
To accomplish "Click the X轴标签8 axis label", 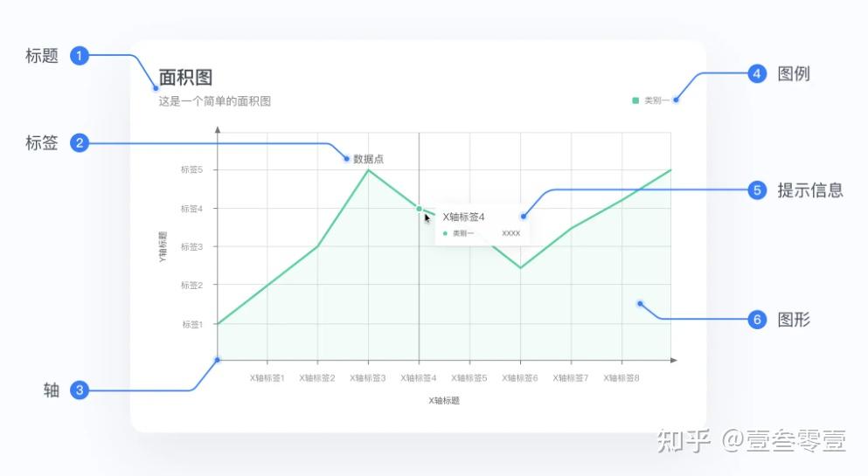I will (x=621, y=378).
